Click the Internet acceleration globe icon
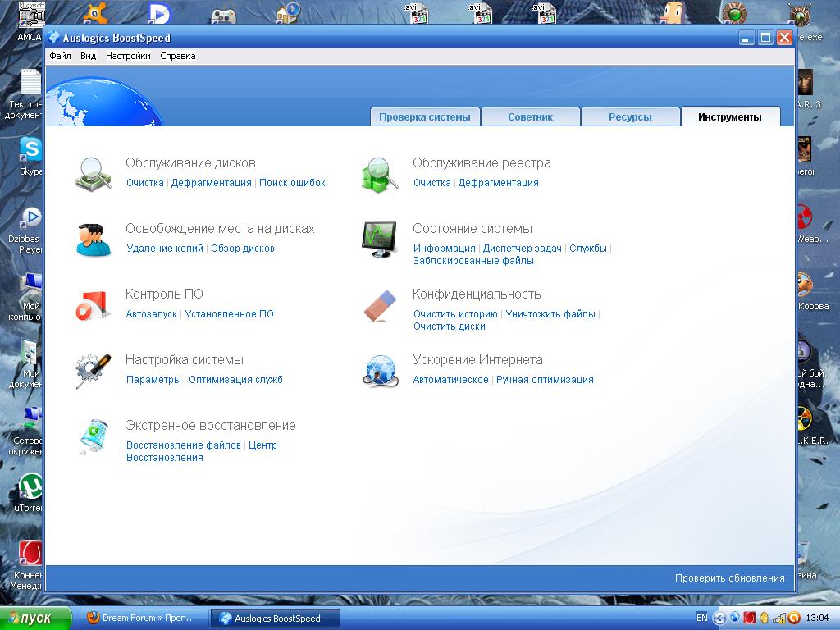The image size is (840, 630). [x=380, y=371]
